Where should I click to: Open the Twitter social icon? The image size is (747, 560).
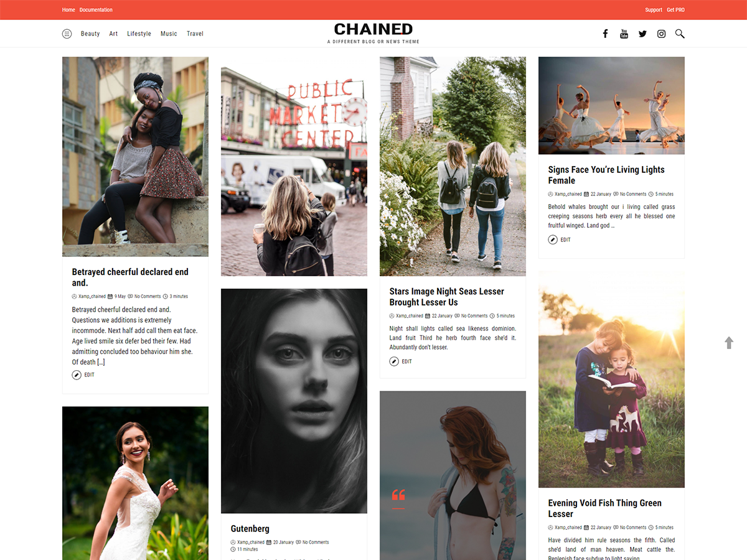(642, 34)
